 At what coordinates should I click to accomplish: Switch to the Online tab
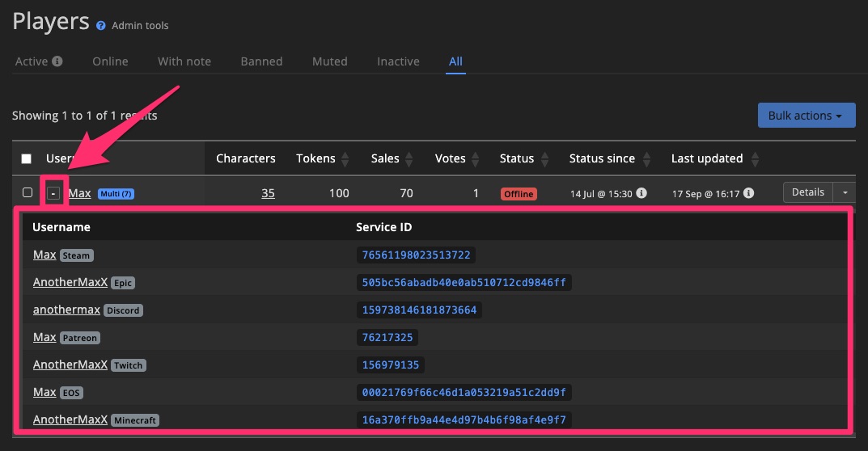110,61
